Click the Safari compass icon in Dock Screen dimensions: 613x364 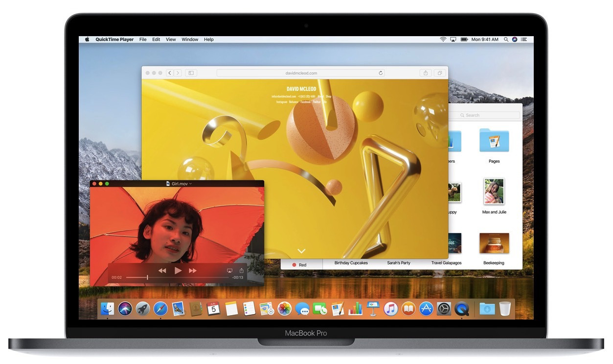[x=160, y=309]
